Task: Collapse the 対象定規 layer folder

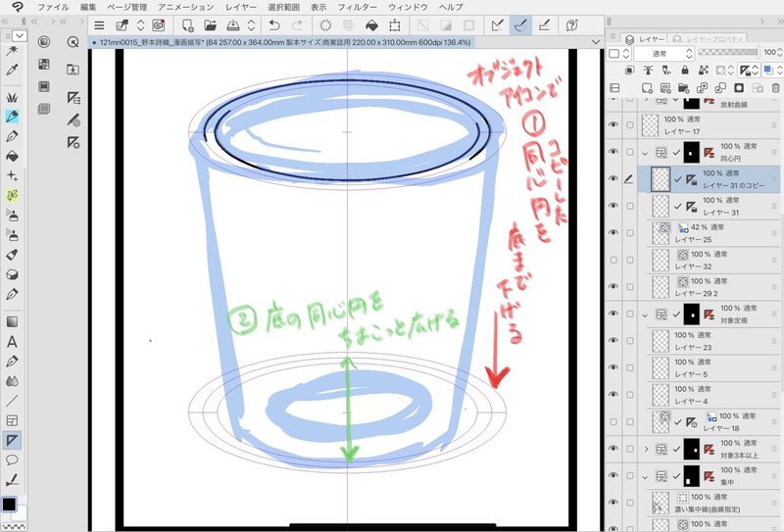Action: [645, 314]
